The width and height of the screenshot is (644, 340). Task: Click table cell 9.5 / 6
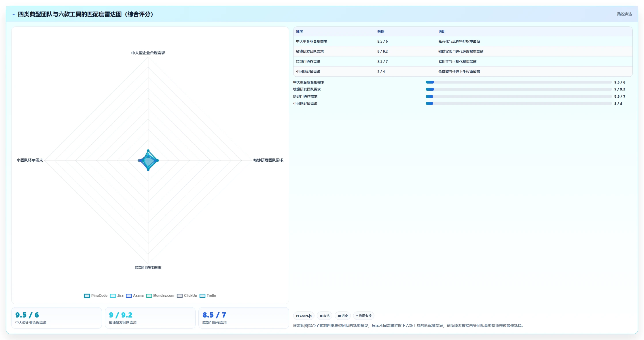point(382,41)
